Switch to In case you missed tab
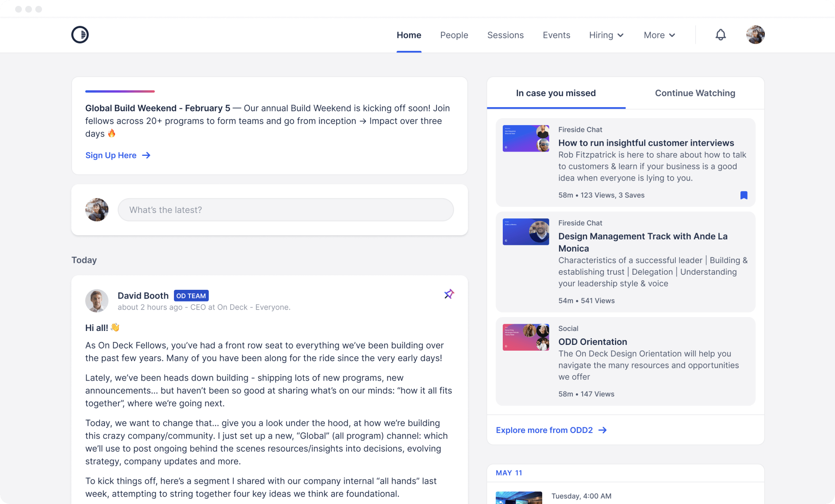 pyautogui.click(x=556, y=93)
